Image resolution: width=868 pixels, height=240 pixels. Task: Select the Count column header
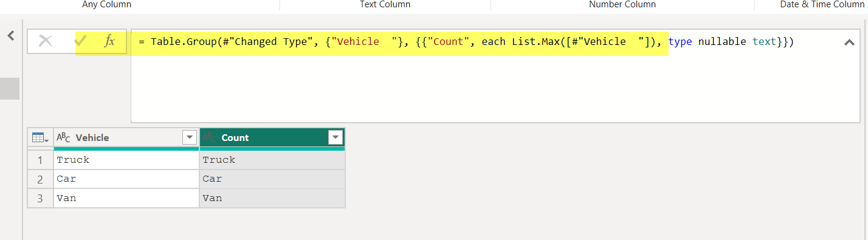point(272,138)
